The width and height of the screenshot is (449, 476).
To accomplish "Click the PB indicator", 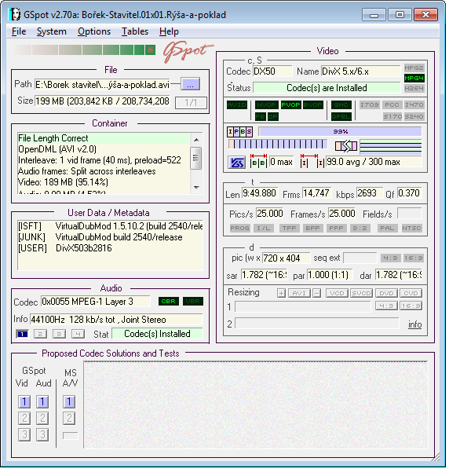I will pyautogui.click(x=261, y=116).
